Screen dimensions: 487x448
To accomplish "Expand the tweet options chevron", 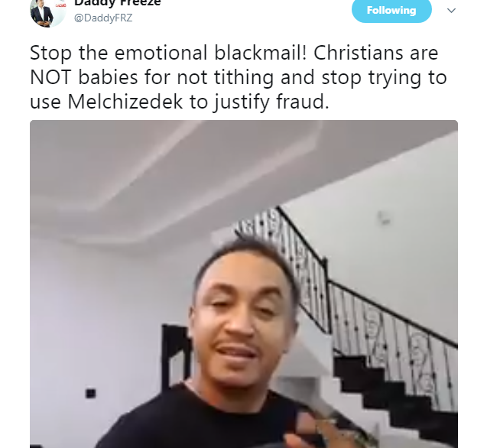I will coord(451,10).
